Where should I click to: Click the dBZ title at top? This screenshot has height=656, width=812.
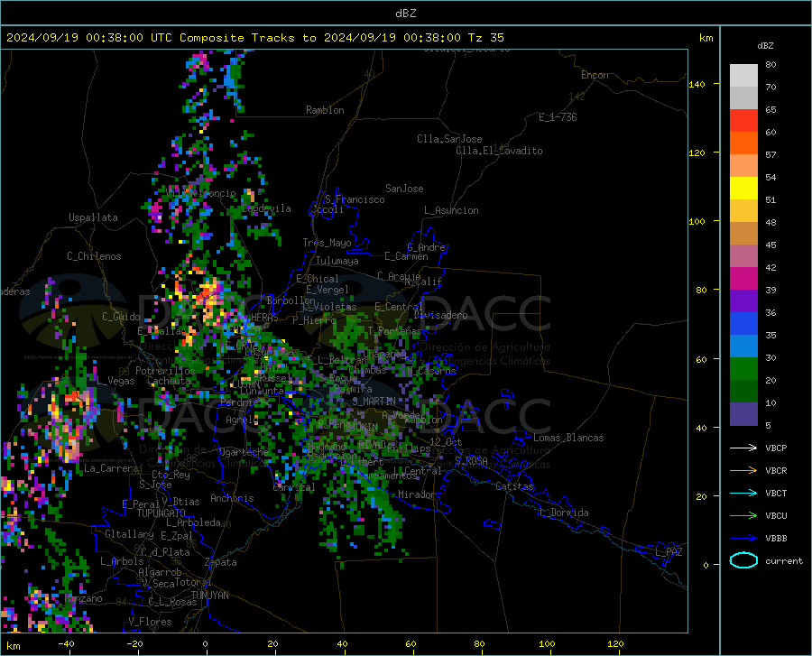pos(405,14)
